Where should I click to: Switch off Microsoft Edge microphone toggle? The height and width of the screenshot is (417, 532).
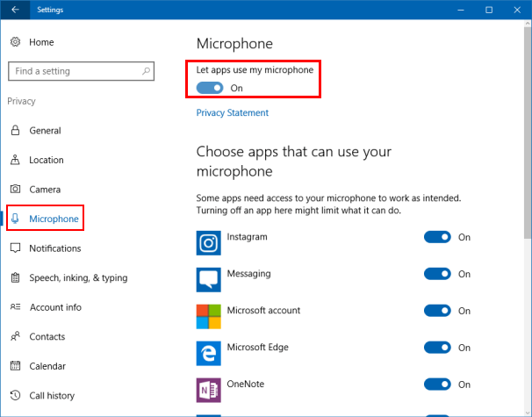click(x=437, y=348)
